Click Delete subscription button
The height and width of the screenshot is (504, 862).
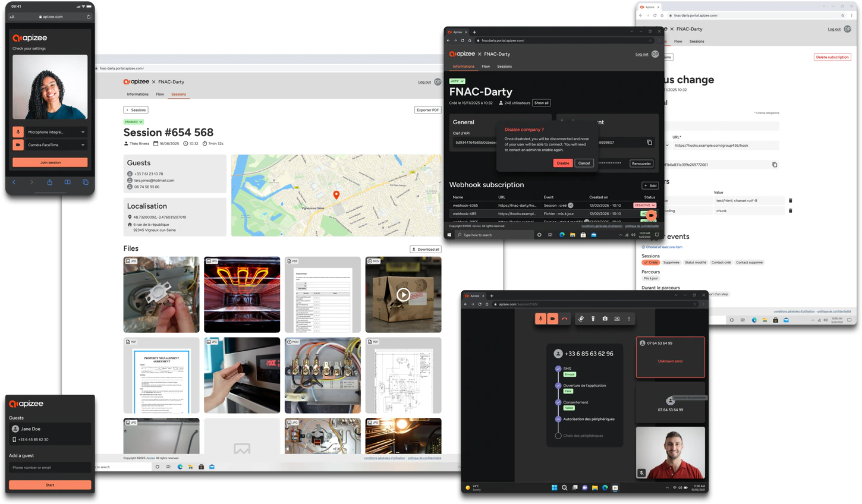pos(832,57)
